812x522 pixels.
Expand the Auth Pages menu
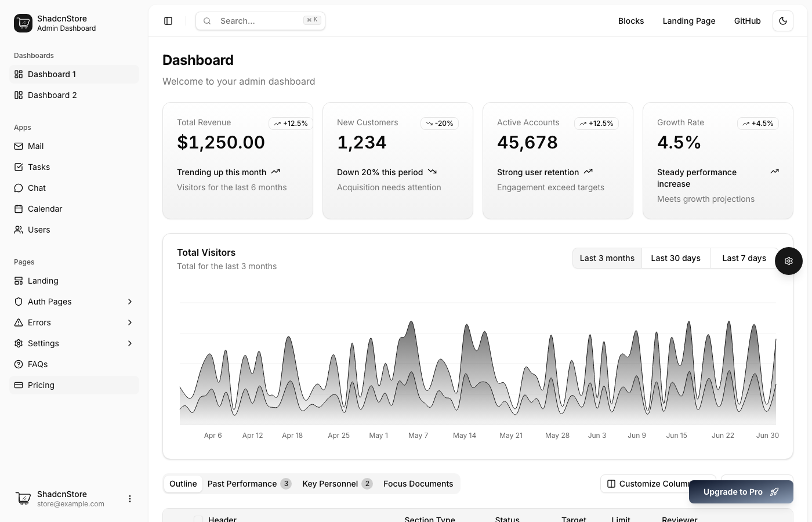(x=130, y=302)
